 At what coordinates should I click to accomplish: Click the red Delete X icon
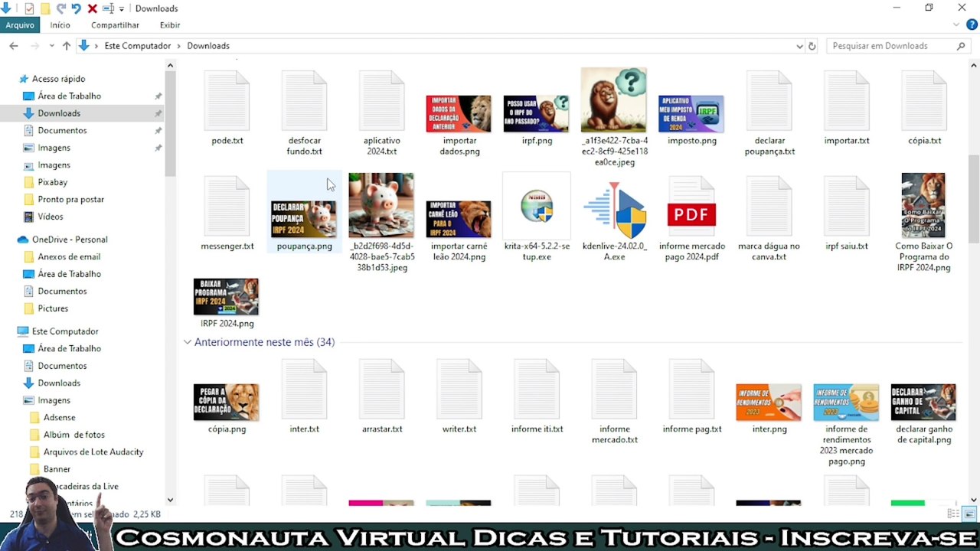point(92,8)
